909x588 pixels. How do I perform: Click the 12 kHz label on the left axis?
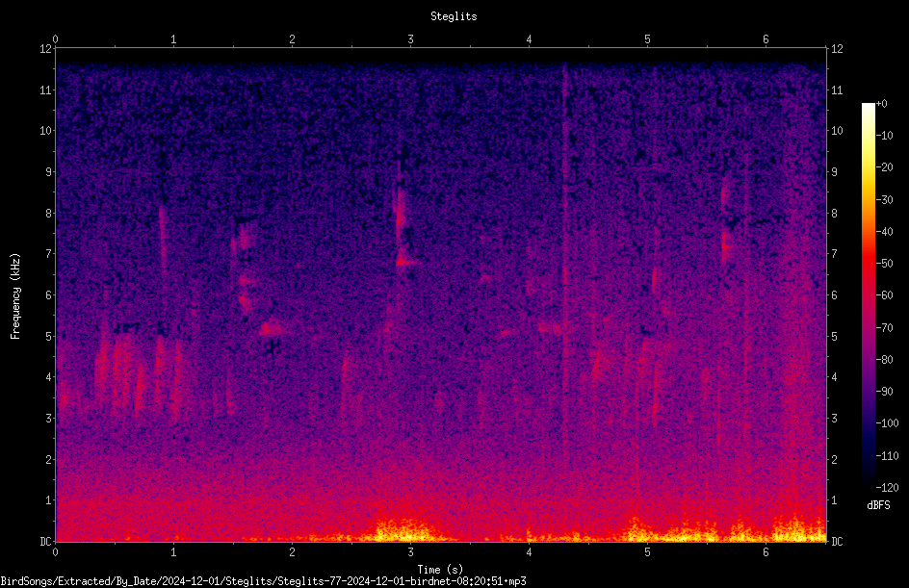(x=46, y=49)
